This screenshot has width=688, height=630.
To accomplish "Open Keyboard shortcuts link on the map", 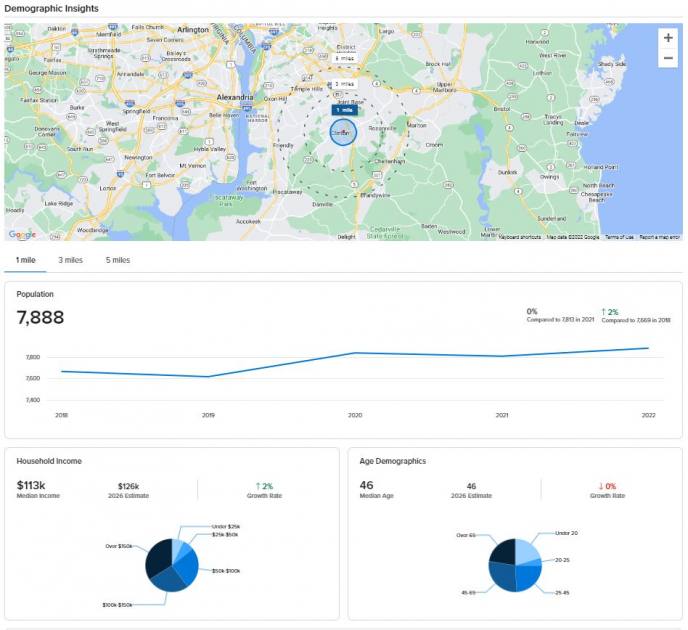I will (x=519, y=237).
